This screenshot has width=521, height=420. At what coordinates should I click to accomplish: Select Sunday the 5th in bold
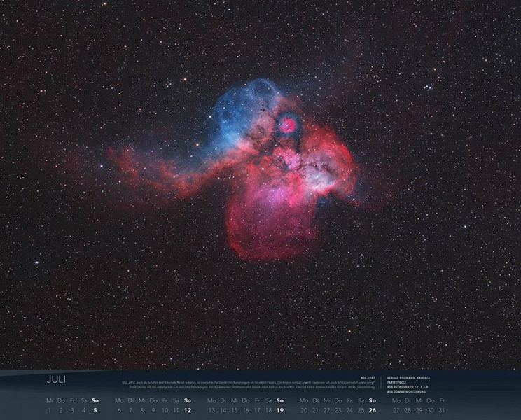[95, 410]
